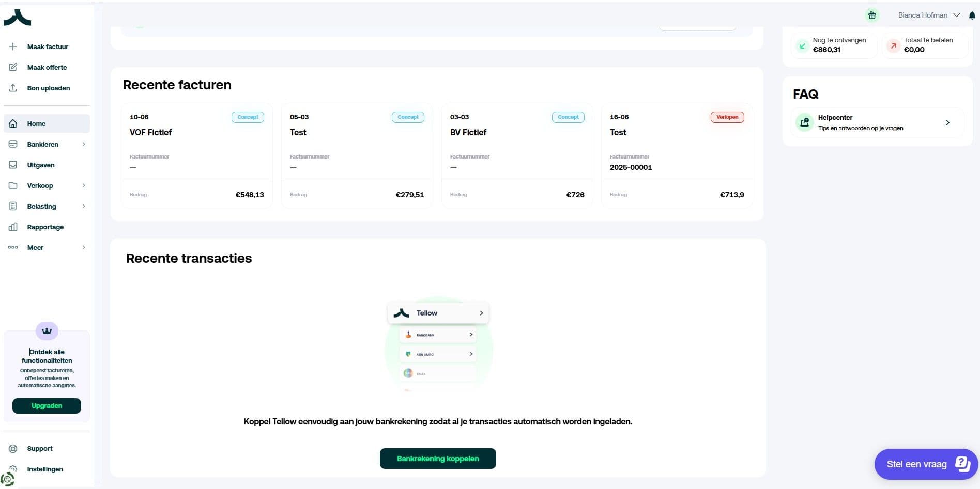
Task: Click the bar chart Rapportage icon
Action: [13, 227]
